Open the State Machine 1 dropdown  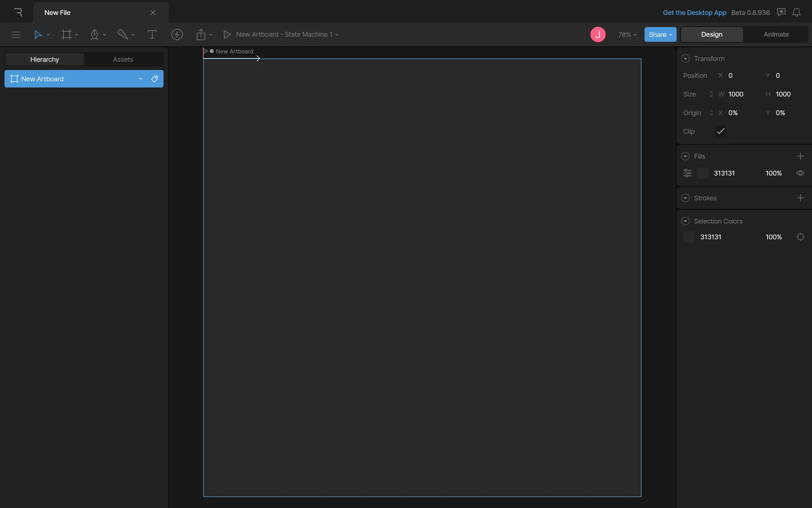tap(337, 35)
